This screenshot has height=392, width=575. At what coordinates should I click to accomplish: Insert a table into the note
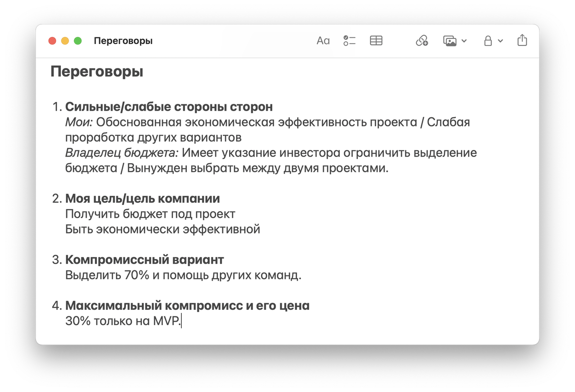point(376,41)
